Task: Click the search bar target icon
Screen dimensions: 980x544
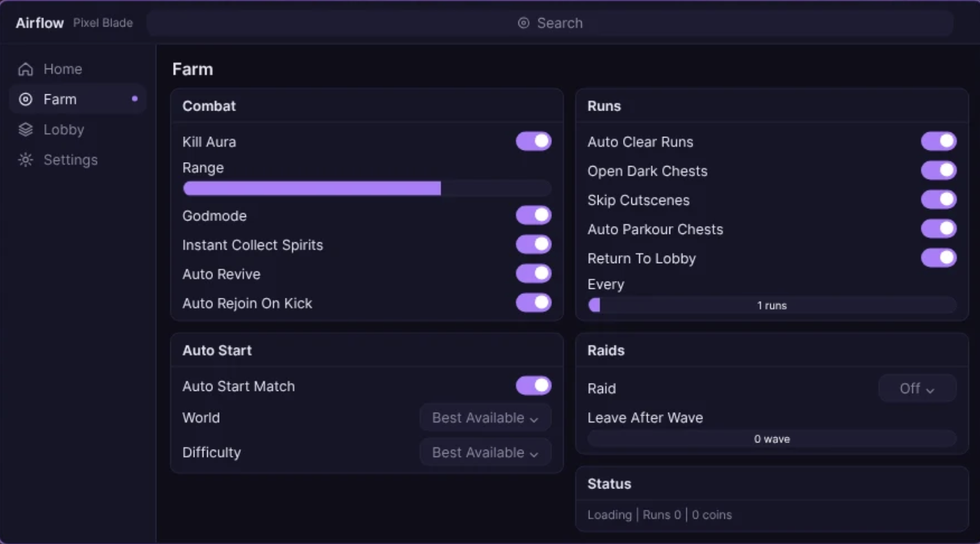Action: (x=524, y=23)
